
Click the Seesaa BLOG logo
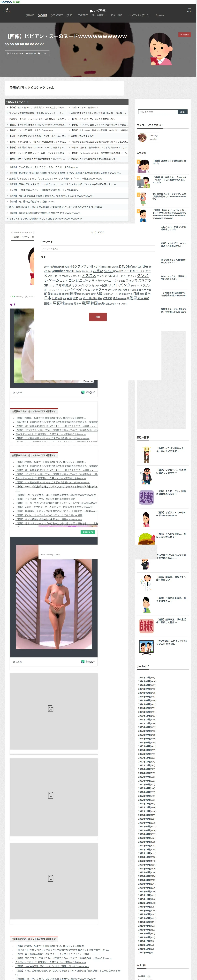[x=10, y=2]
